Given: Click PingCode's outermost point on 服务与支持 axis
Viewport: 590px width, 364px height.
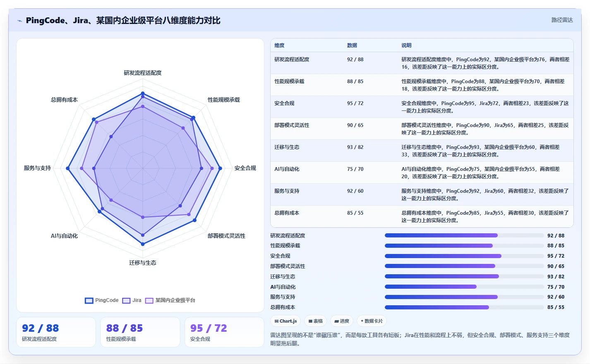Looking at the screenshot, I should point(67,168).
